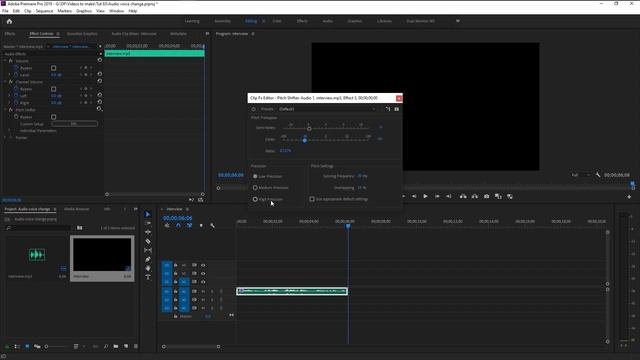Image resolution: width=640 pixels, height=360 pixels.
Task: Open playback resolution Full dropdown
Action: click(x=580, y=175)
